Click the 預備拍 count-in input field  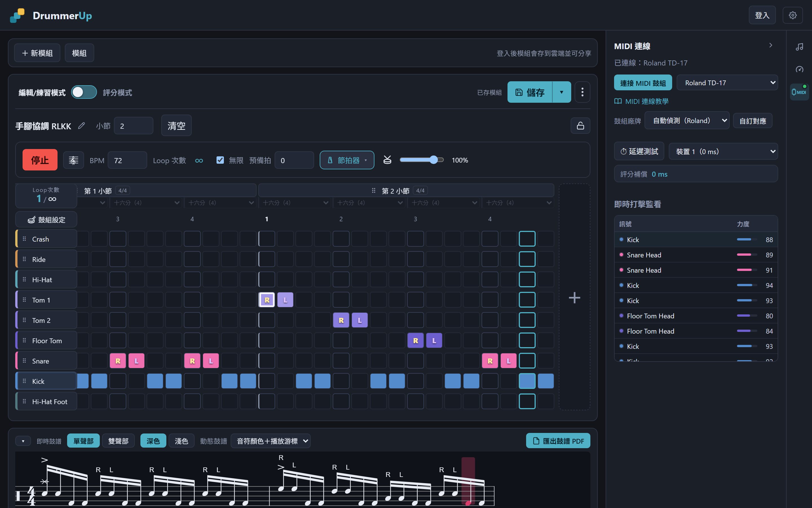(294, 160)
